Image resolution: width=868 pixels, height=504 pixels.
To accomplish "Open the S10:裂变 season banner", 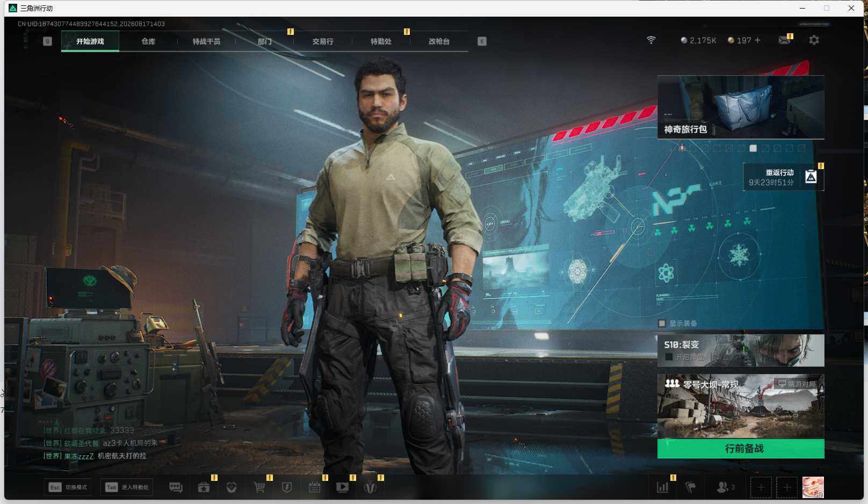I will pyautogui.click(x=741, y=350).
